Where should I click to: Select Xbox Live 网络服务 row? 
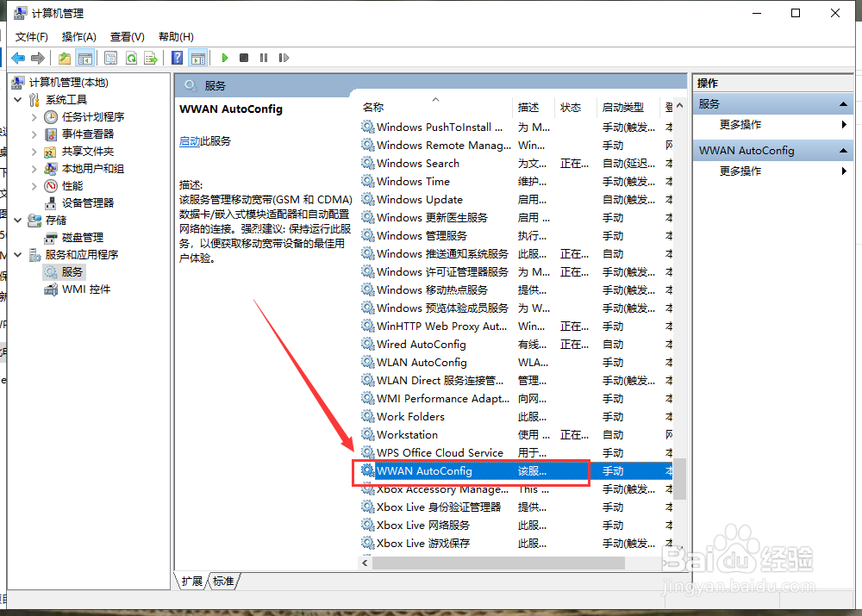516,526
